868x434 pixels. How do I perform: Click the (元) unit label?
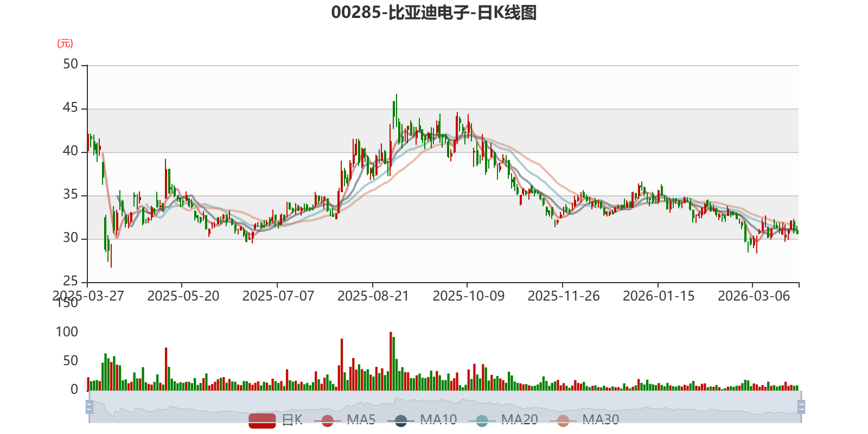click(65, 43)
